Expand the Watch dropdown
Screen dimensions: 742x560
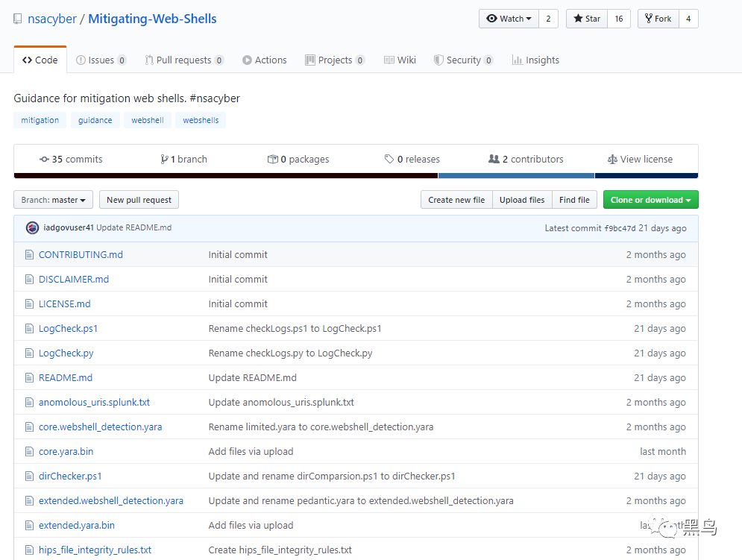click(509, 19)
